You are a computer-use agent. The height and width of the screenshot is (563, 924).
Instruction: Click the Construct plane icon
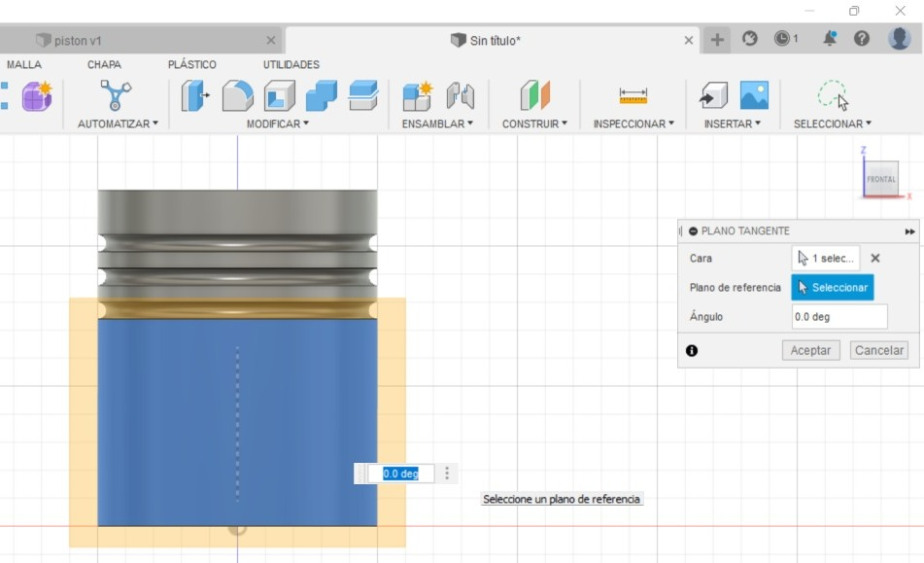535,95
